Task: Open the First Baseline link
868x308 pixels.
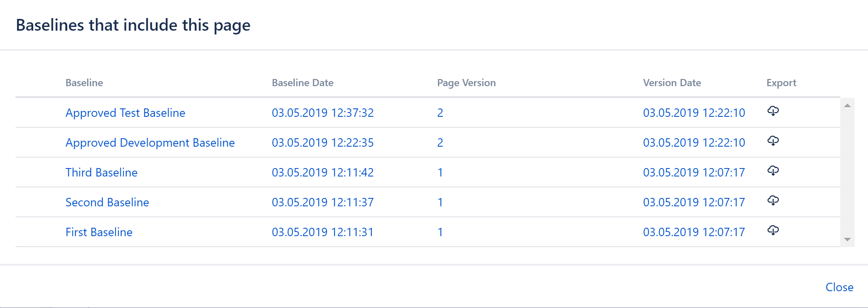Action: coord(99,232)
